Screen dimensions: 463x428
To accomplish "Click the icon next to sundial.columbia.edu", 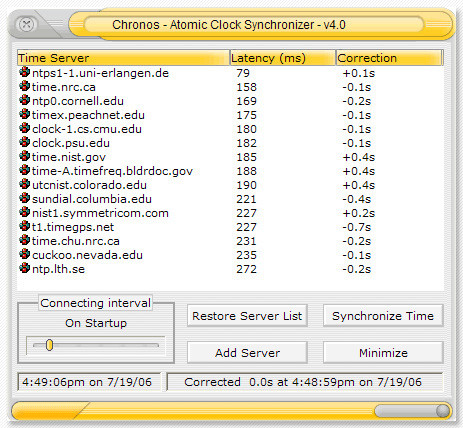I will (25, 198).
